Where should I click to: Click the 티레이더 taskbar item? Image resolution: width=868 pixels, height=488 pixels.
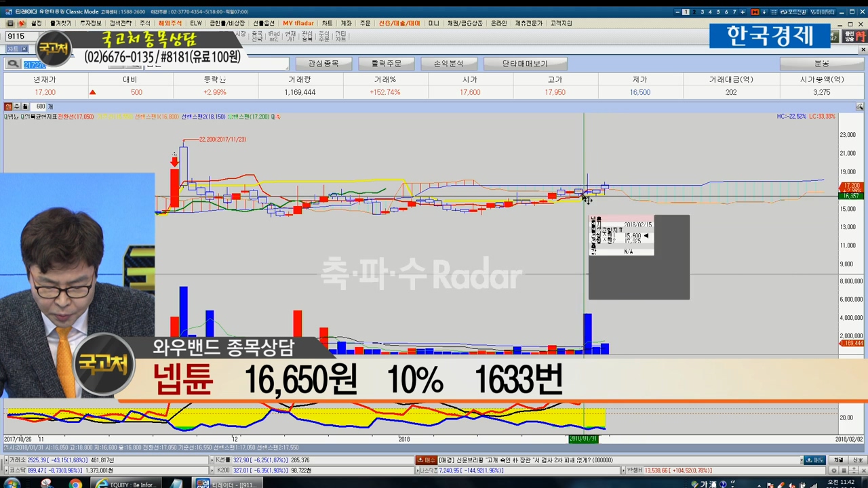[226, 483]
